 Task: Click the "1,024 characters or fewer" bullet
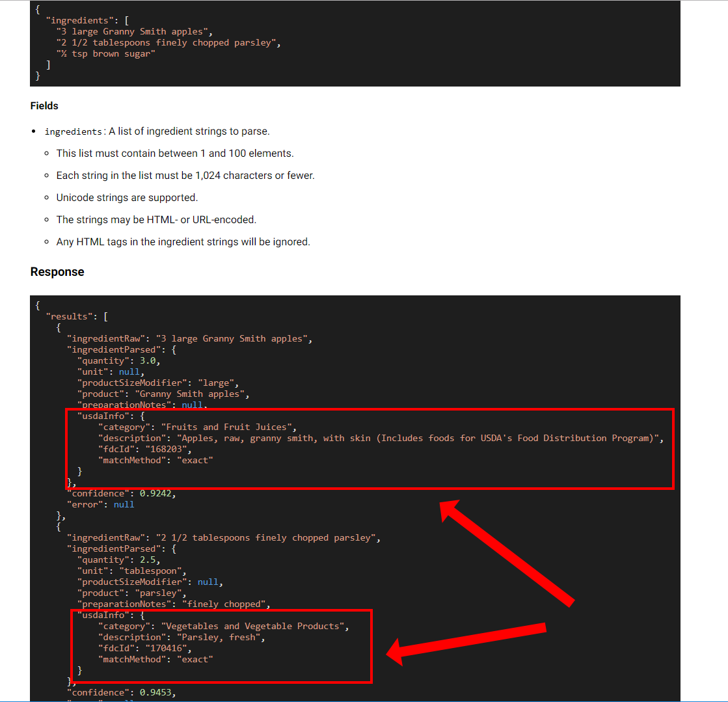tap(185, 176)
